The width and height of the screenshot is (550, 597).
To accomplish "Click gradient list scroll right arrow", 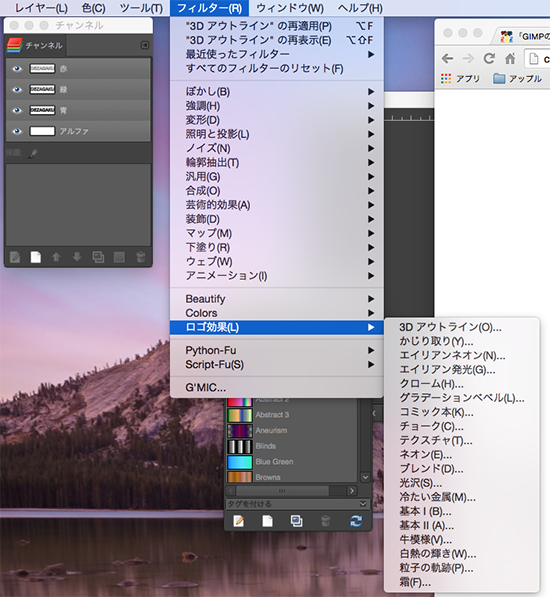I will click(x=352, y=491).
